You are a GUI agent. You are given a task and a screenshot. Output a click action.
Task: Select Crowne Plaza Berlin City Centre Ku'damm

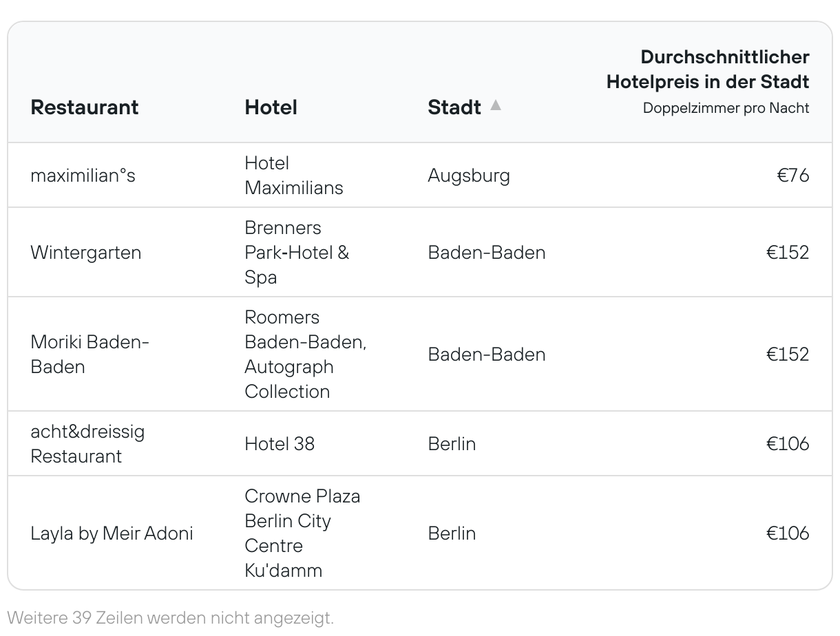point(303,533)
